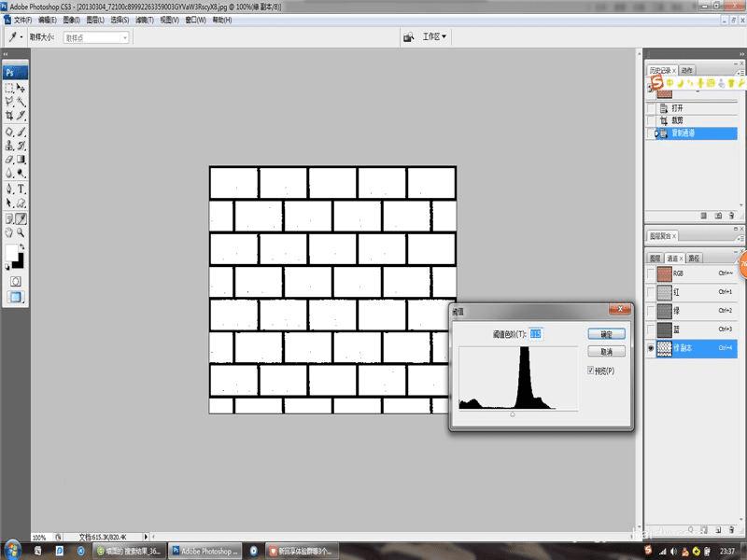Toggle Quick Mask mode icon
Image resolution: width=747 pixels, height=560 pixels.
click(15, 282)
